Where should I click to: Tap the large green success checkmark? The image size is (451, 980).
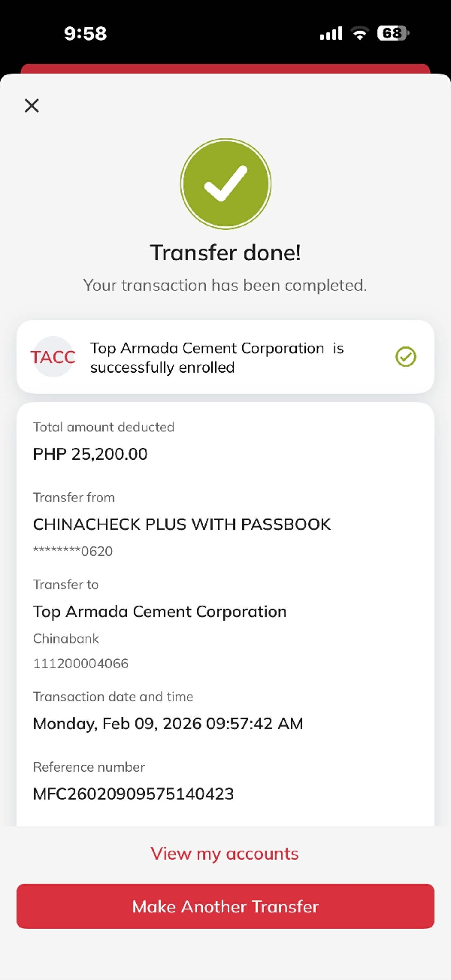click(x=225, y=183)
